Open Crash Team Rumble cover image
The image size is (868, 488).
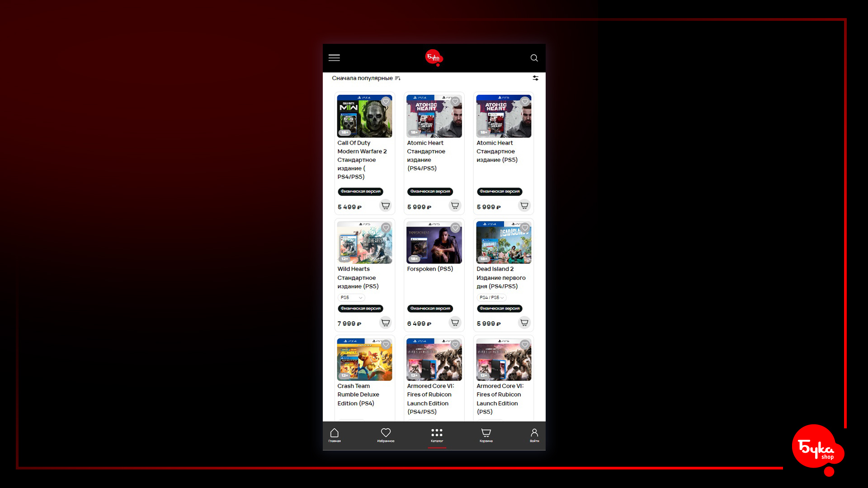click(x=364, y=359)
